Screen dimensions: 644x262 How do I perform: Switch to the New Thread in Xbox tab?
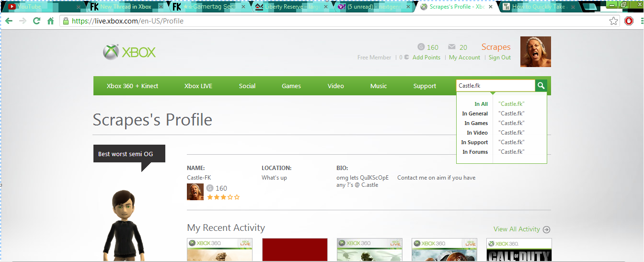tap(126, 7)
